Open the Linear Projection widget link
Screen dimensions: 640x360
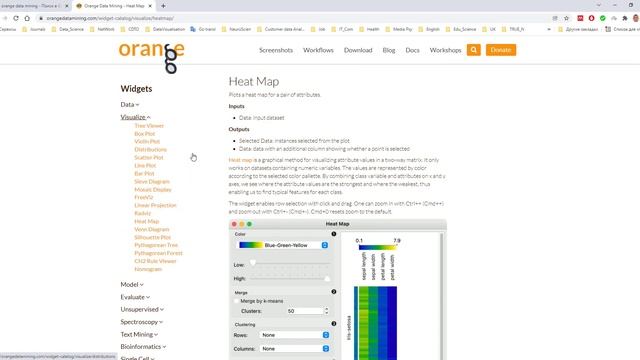(x=155, y=205)
